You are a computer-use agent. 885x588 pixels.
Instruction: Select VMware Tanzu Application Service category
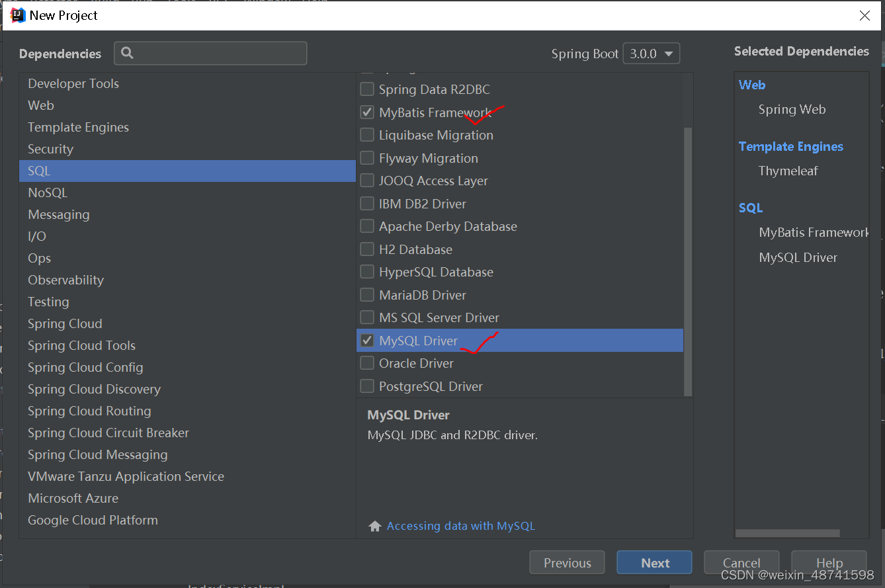[x=187, y=476]
